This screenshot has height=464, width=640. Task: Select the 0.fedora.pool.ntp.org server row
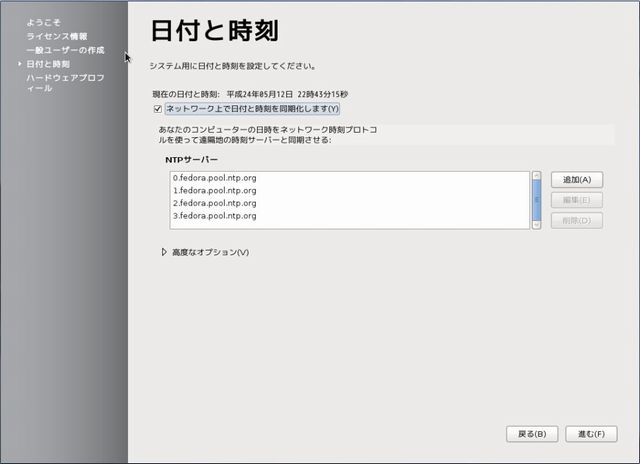(350, 178)
